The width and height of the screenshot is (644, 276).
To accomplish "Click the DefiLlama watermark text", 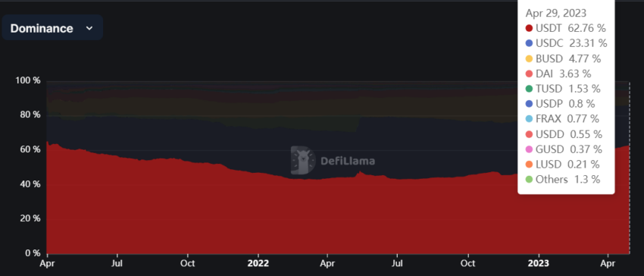I will (348, 161).
